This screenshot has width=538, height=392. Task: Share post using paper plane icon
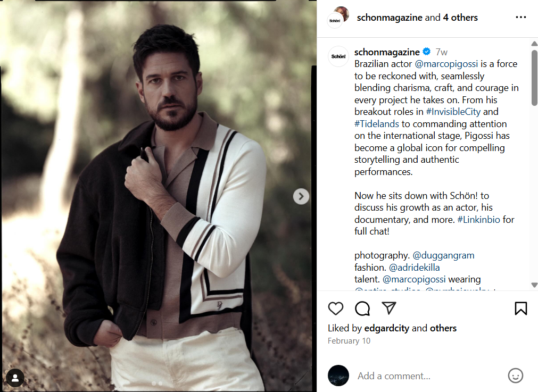[389, 308]
